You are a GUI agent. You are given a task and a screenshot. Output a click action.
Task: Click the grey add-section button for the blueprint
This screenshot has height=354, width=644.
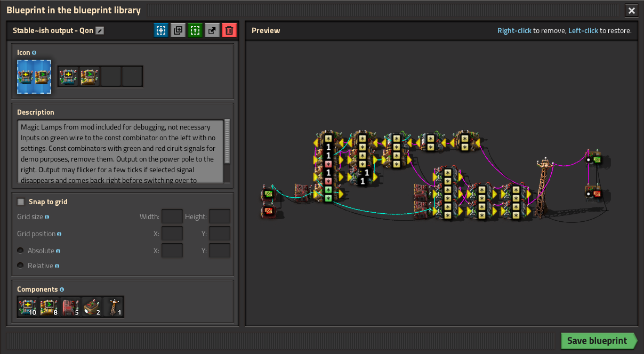(x=178, y=30)
